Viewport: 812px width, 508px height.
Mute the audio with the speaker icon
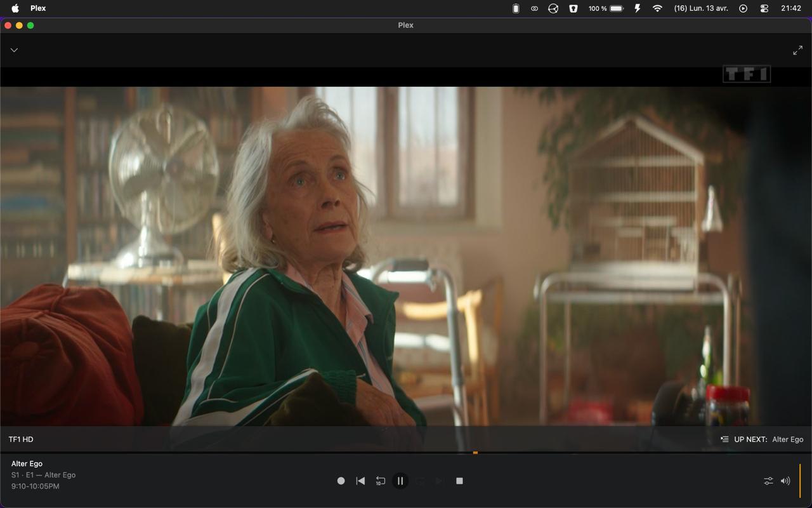[x=785, y=481]
